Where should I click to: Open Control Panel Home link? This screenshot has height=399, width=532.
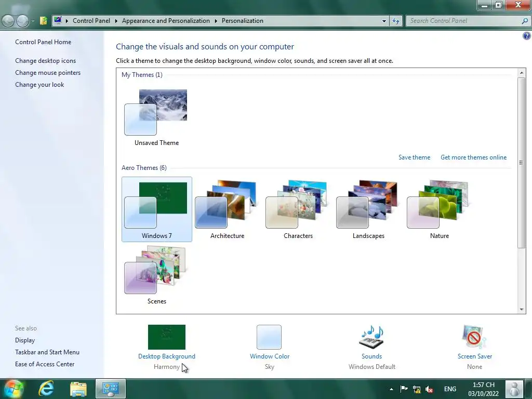43,42
